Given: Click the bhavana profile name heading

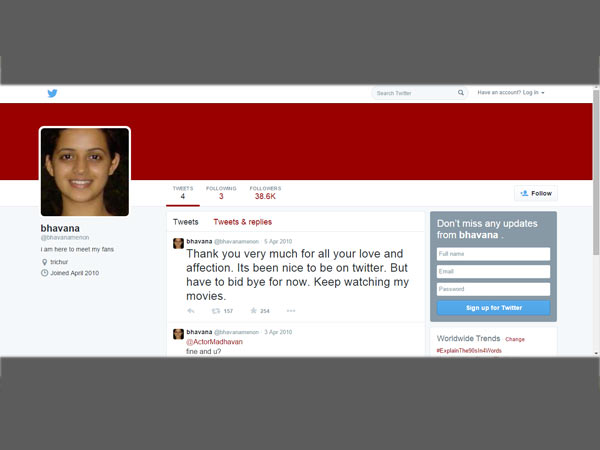Looking at the screenshot, I should tap(60, 228).
